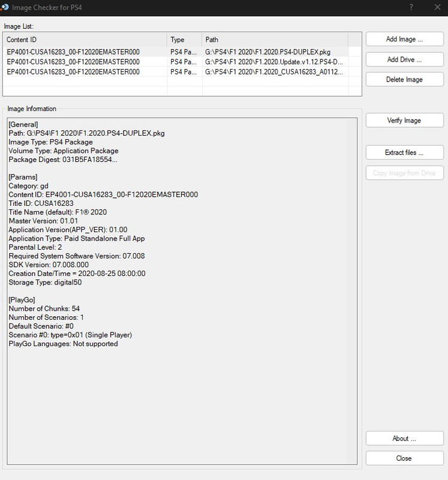The image size is (448, 480).
Task: Open the Add Drive dialog
Action: point(405,59)
